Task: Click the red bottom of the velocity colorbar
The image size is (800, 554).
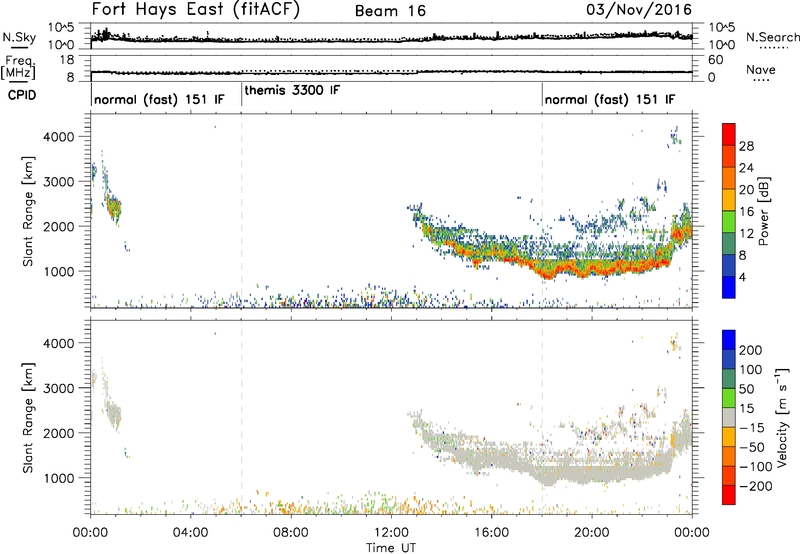Action: 729,495
